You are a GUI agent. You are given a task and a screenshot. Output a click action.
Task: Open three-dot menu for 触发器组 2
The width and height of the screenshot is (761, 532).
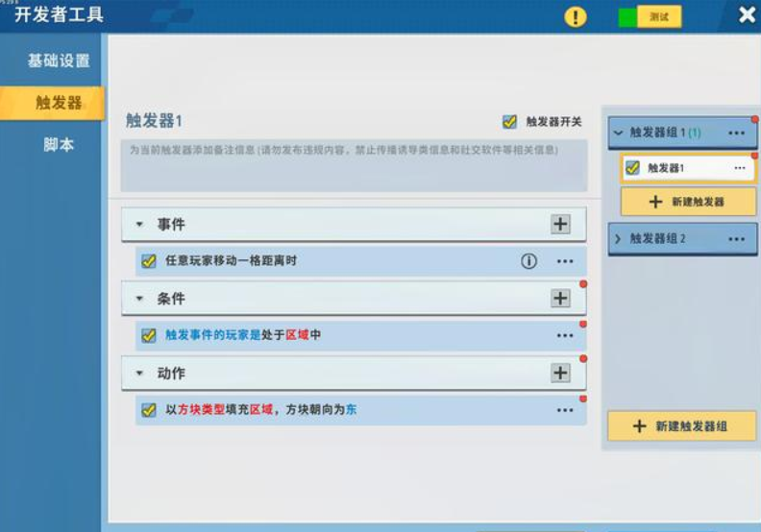click(x=736, y=239)
